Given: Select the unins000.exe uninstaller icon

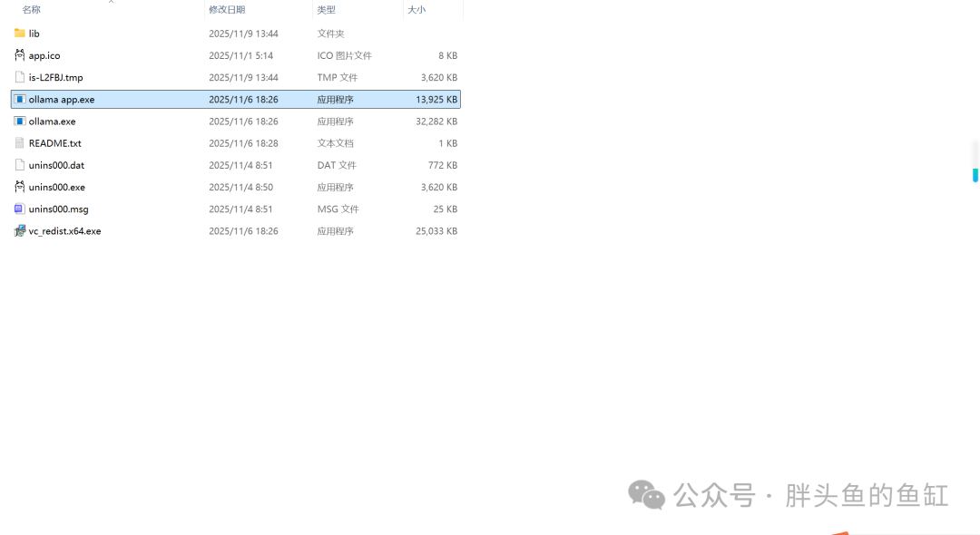Looking at the screenshot, I should tap(19, 187).
